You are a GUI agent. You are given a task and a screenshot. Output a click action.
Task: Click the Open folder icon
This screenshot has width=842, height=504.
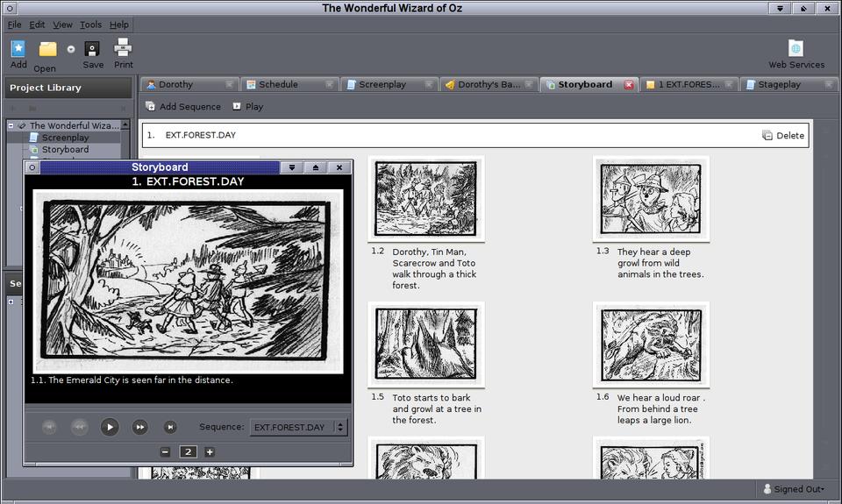tap(46, 50)
